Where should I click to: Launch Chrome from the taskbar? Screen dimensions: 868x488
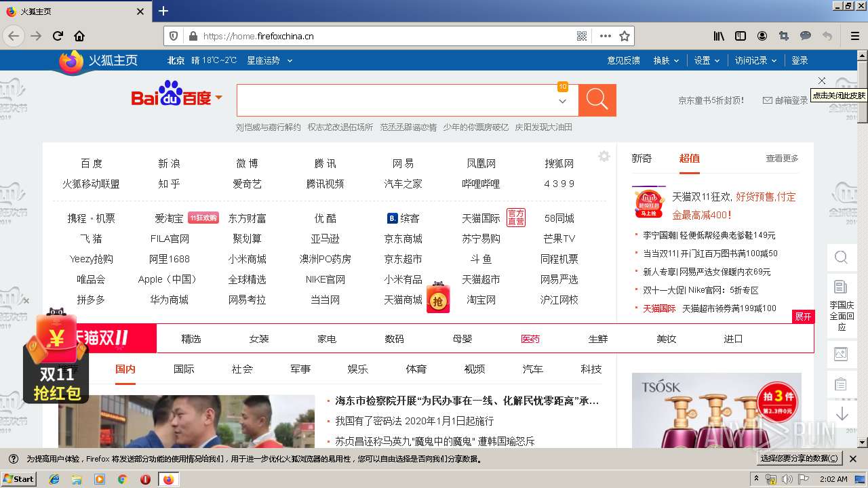point(122,479)
